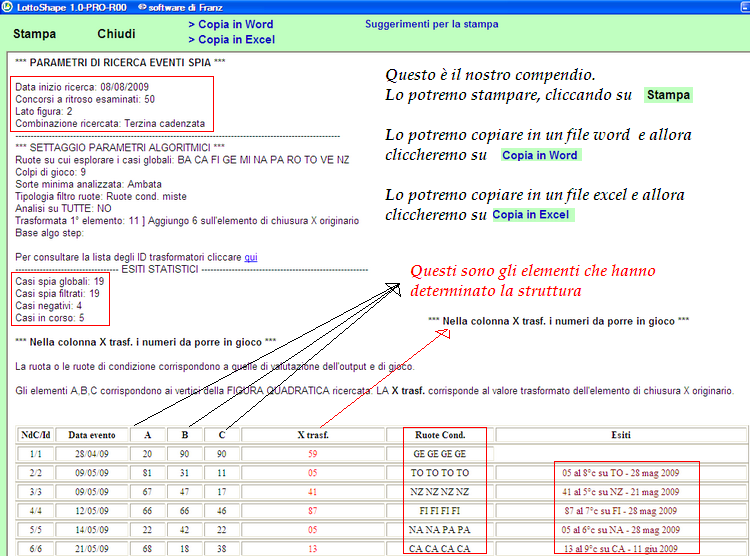The height and width of the screenshot is (556, 750).
Task: Click the Chiudi button
Action: [x=116, y=34]
